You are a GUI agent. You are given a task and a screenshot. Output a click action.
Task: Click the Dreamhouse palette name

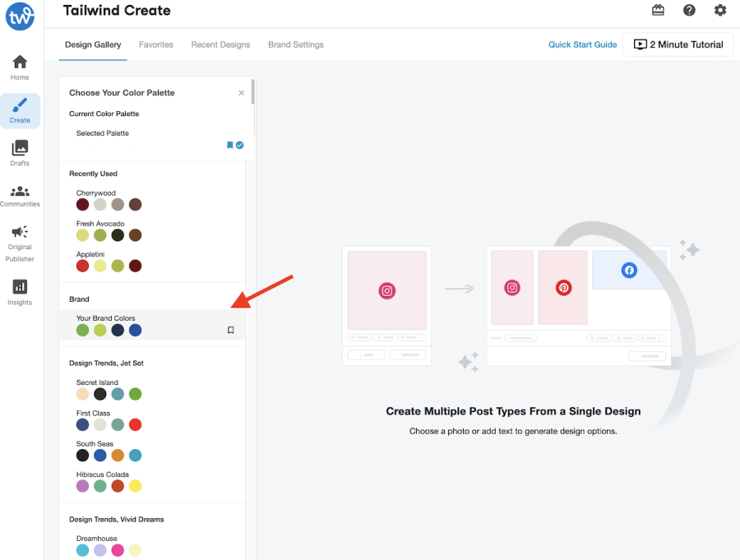(97, 539)
